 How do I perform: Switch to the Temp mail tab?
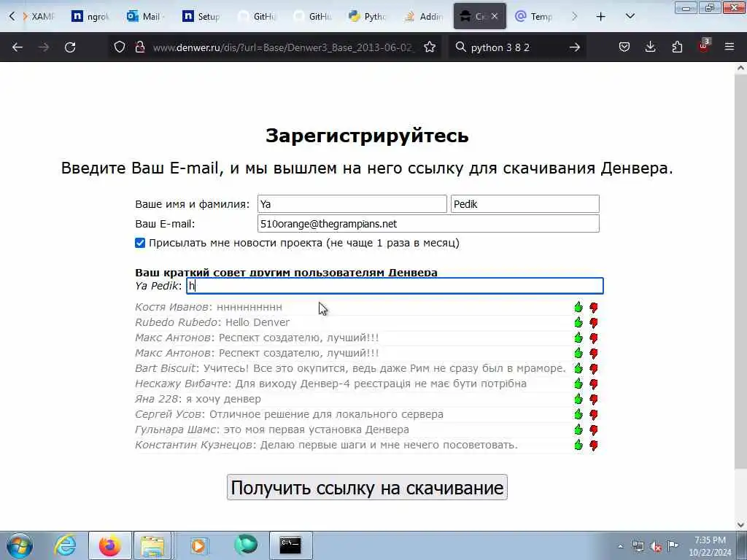click(x=534, y=16)
